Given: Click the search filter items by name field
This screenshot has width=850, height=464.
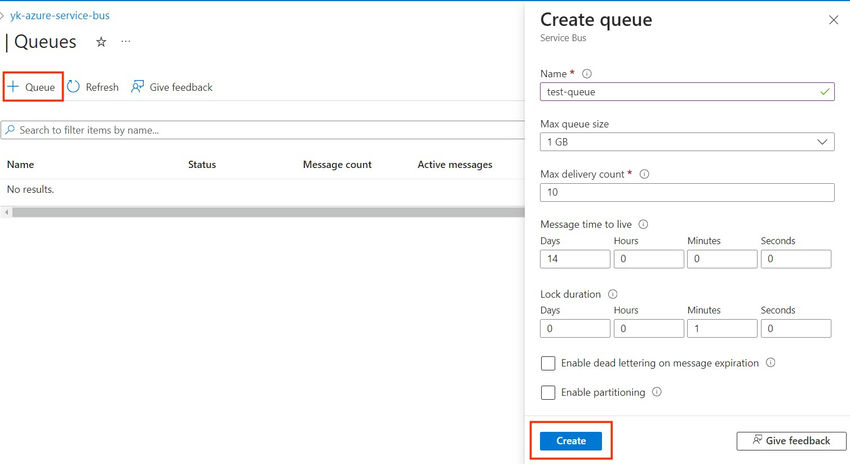Looking at the screenshot, I should tap(260, 130).
